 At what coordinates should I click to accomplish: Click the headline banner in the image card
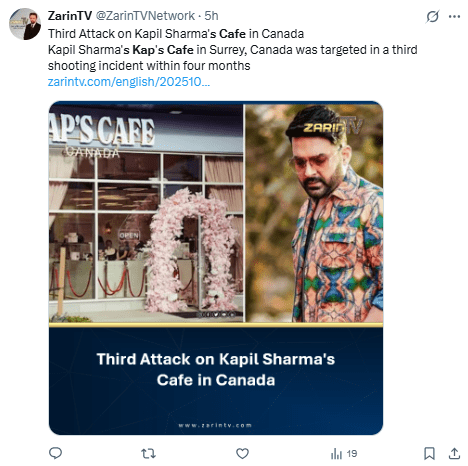tap(216, 369)
